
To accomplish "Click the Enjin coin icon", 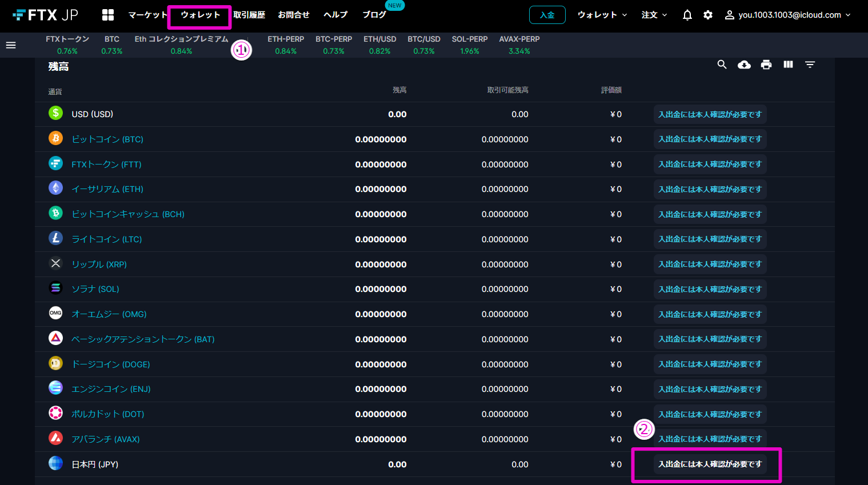I will pyautogui.click(x=55, y=388).
